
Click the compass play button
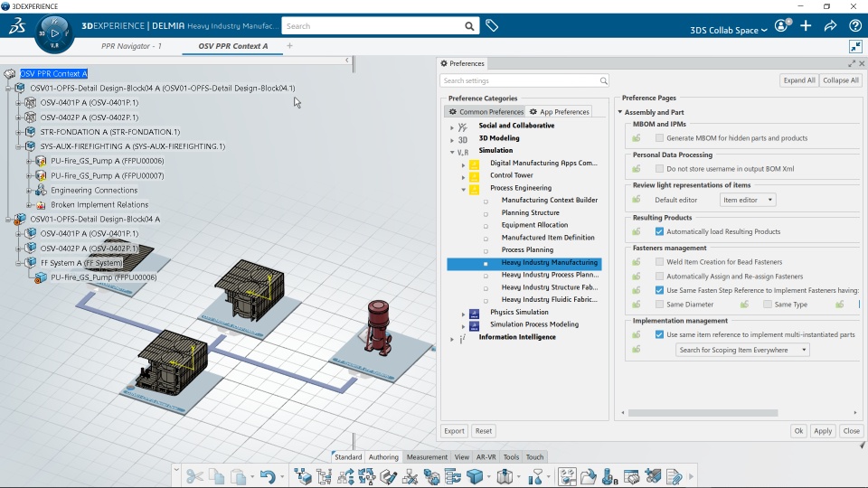point(54,33)
